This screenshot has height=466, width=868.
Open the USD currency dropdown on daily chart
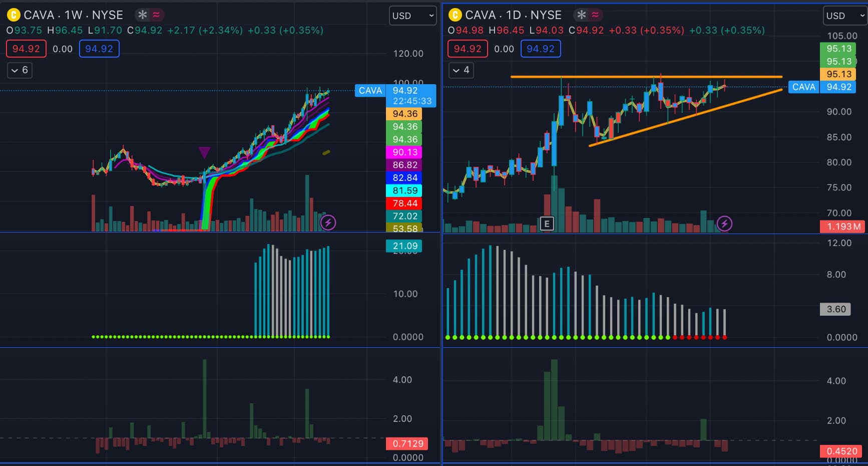845,16
